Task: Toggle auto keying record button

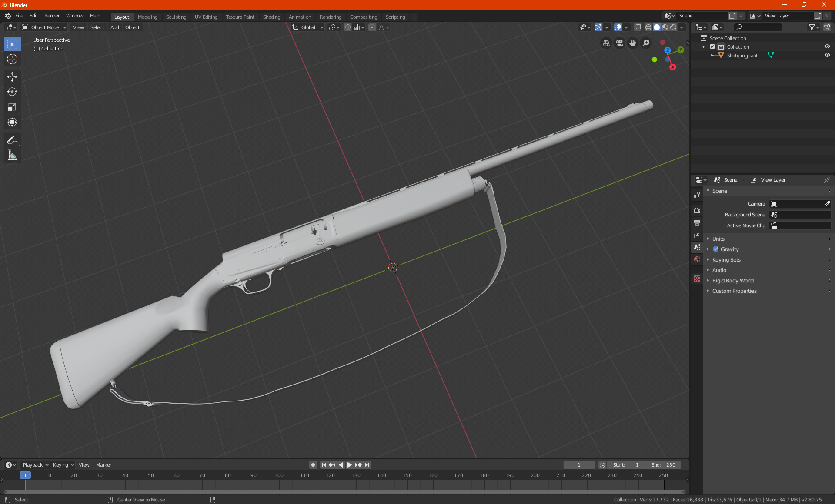Action: (313, 465)
